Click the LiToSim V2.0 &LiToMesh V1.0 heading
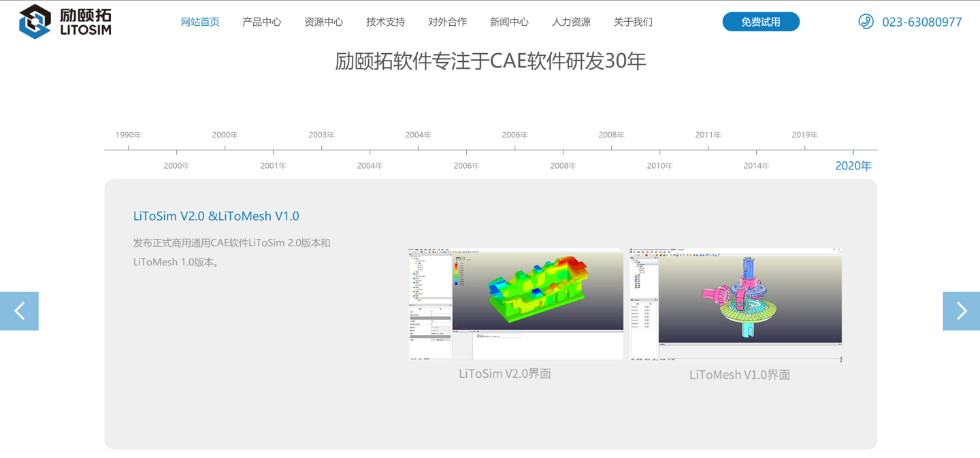Viewport: 980px width, 458px height. point(216,215)
